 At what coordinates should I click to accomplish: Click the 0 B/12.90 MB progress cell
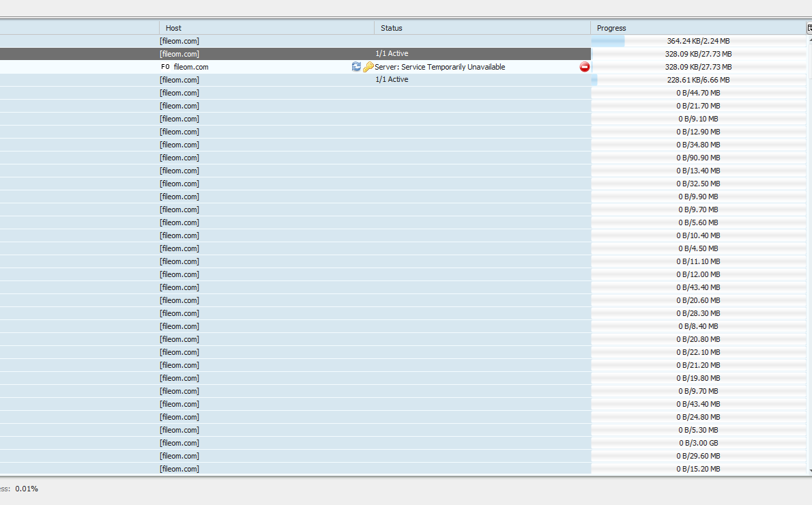(x=699, y=132)
